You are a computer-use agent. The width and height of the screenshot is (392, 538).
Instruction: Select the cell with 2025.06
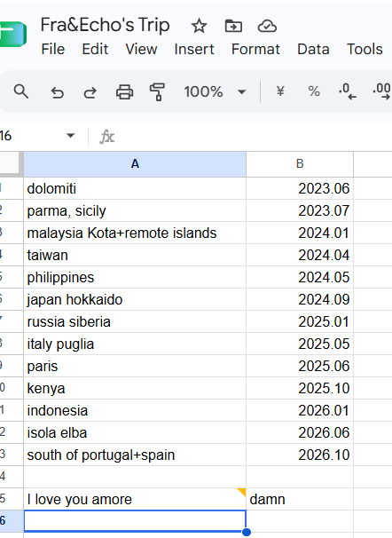click(x=300, y=366)
